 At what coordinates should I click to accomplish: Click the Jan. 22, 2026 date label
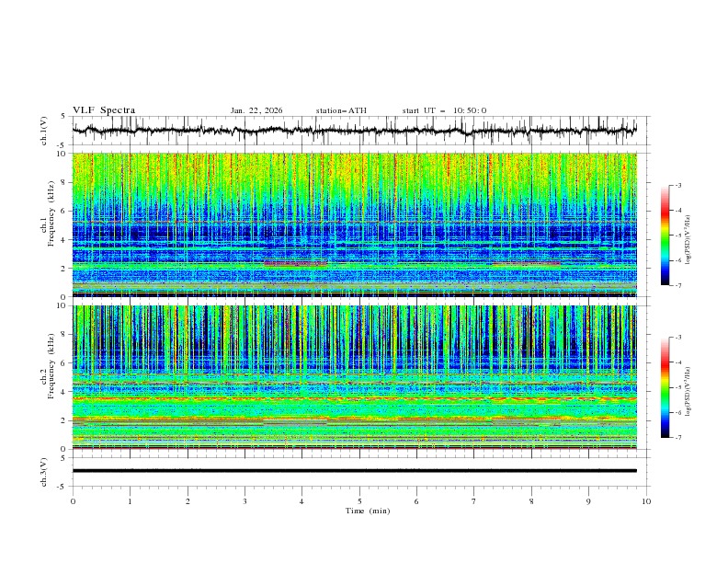pos(256,110)
